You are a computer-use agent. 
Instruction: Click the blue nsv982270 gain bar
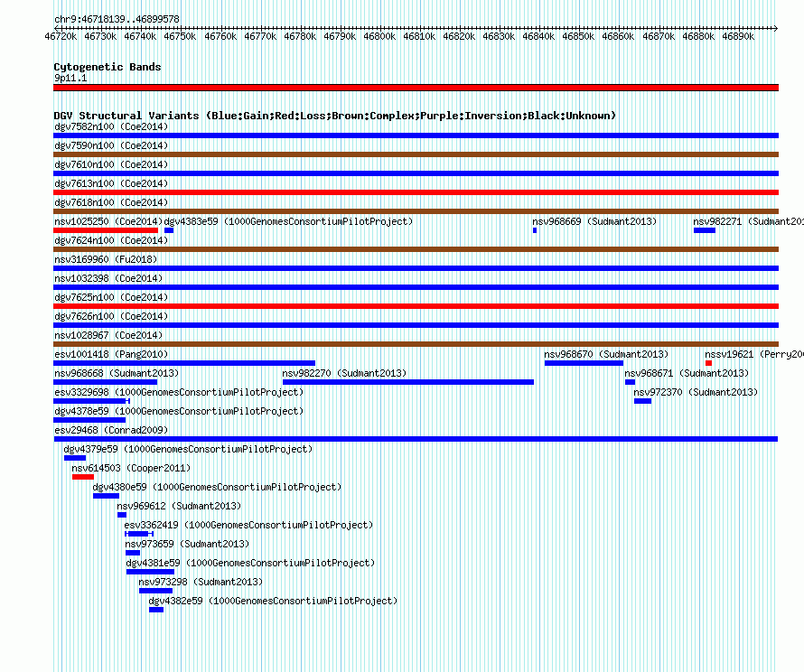coord(408,382)
